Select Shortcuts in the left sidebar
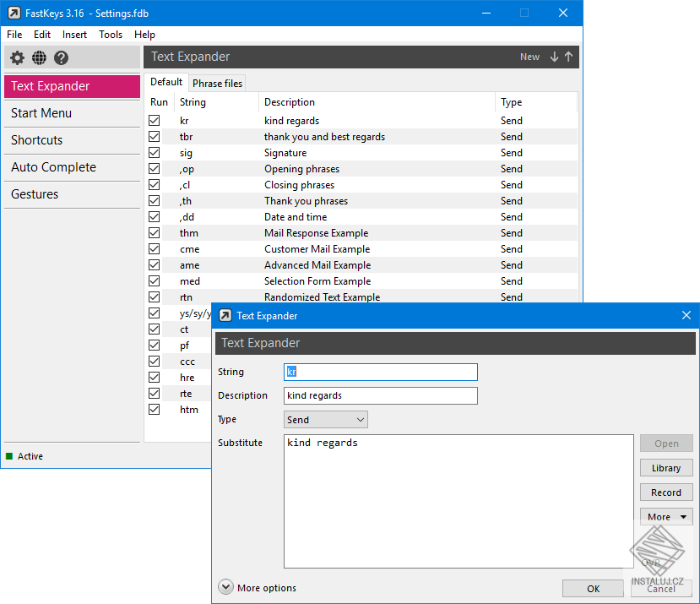Image resolution: width=700 pixels, height=604 pixels. (37, 140)
